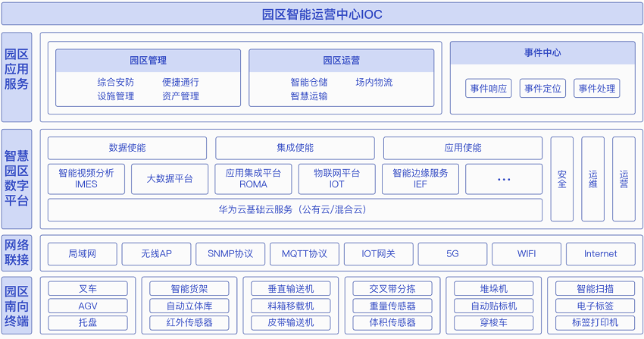
Task: Click the 智能货架 terminal box
Action: coord(189,289)
